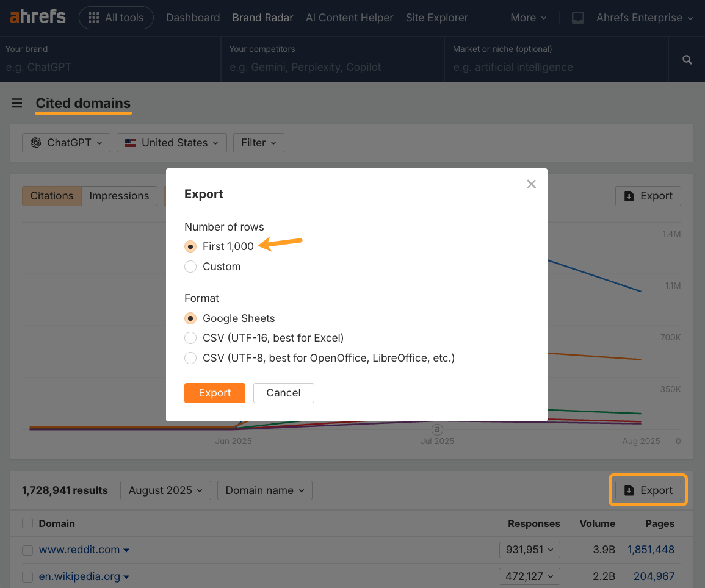
Task: Select the Custom number of rows option
Action: pyautogui.click(x=190, y=267)
